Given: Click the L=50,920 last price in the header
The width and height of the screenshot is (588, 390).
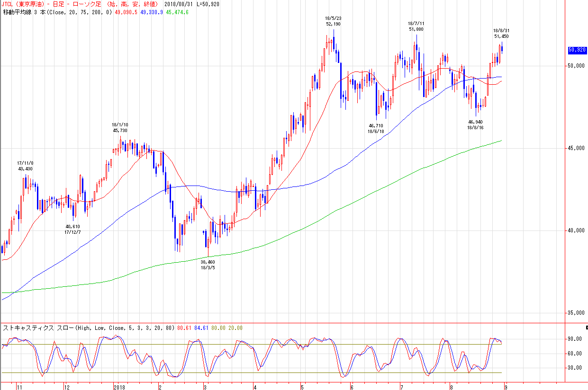Looking at the screenshot, I should coord(208,4).
